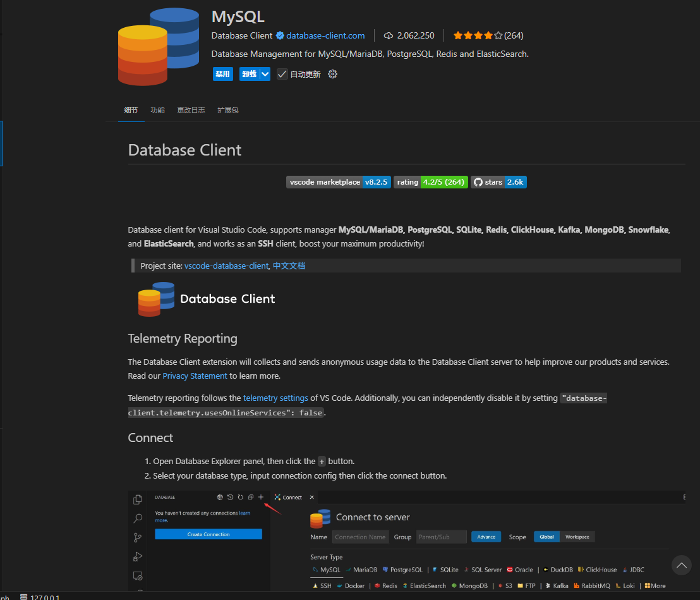Click the Database Client README heading
700x600 pixels.
tap(184, 150)
